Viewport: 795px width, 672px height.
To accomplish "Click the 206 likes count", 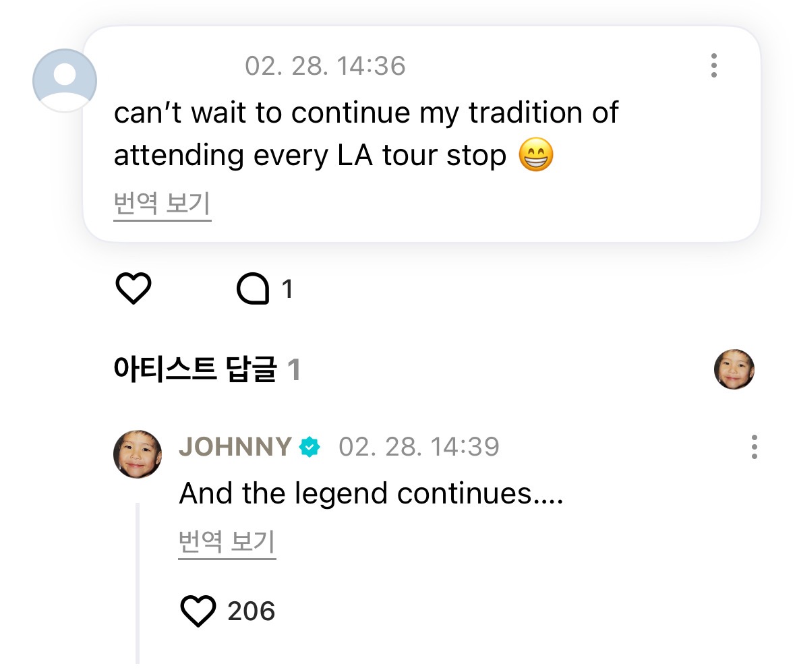I will tap(252, 611).
